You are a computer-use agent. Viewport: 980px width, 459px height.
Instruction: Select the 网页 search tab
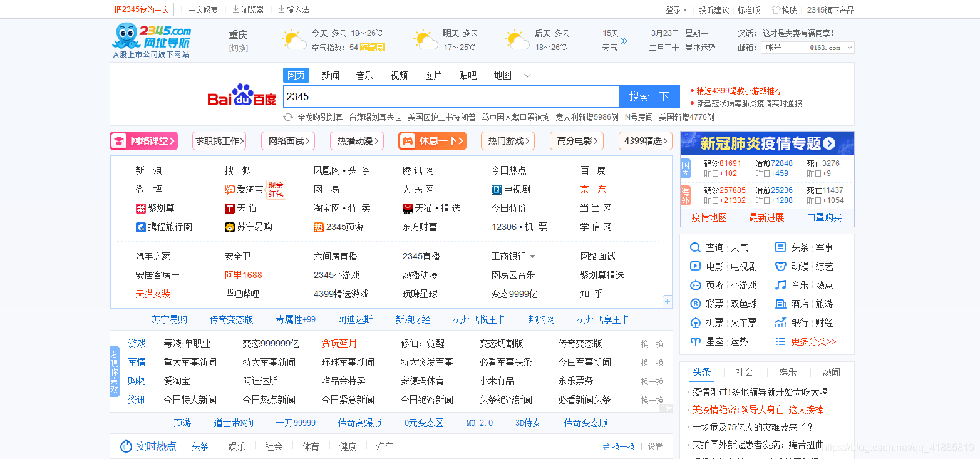[296, 75]
